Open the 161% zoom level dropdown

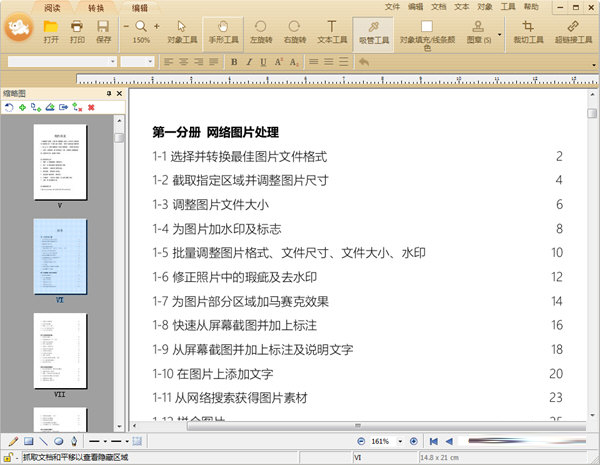pos(399,441)
